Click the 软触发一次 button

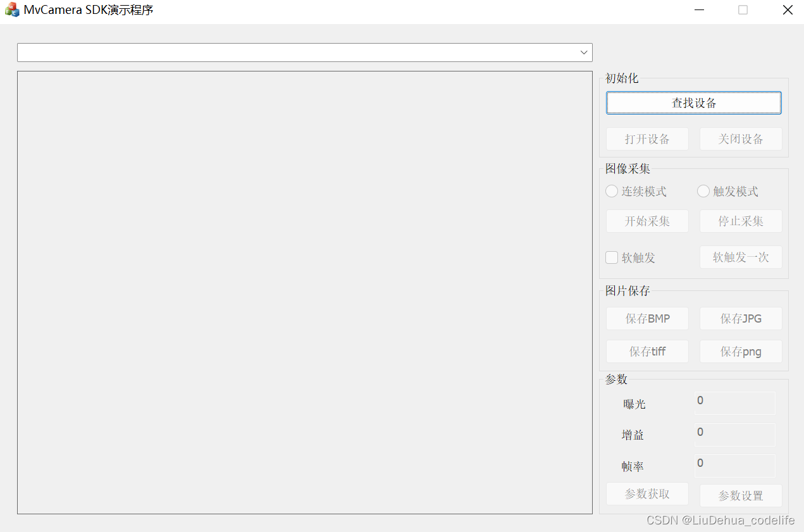click(741, 257)
